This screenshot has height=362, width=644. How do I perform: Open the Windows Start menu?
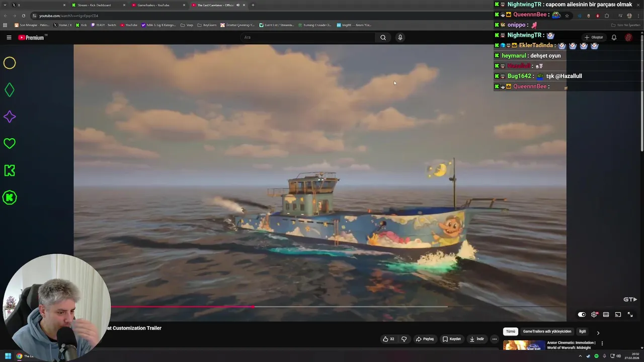(8, 356)
